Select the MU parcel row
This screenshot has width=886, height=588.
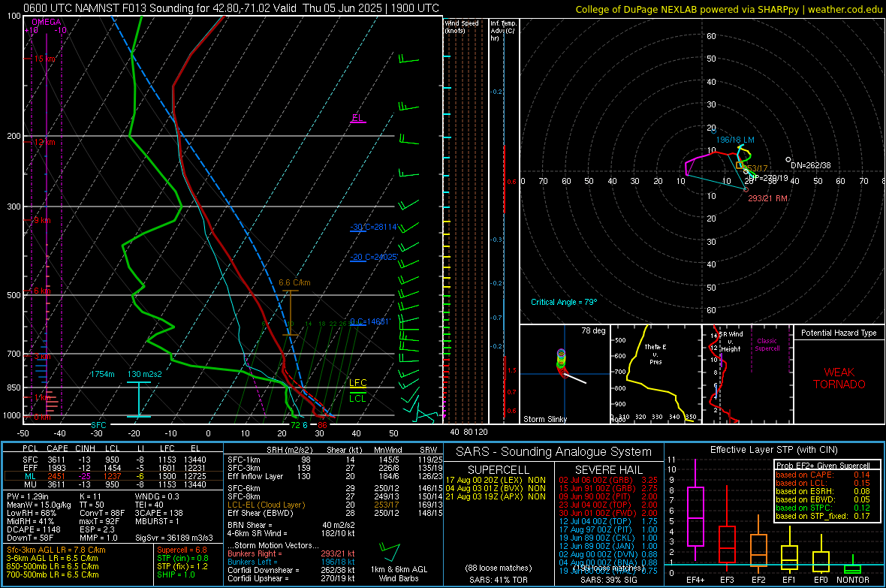coord(113,484)
